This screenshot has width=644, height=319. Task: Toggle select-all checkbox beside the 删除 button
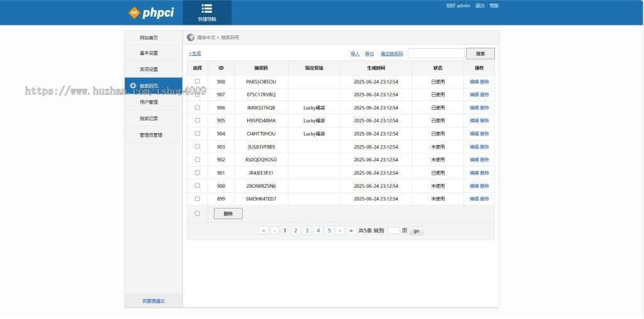[x=197, y=214]
